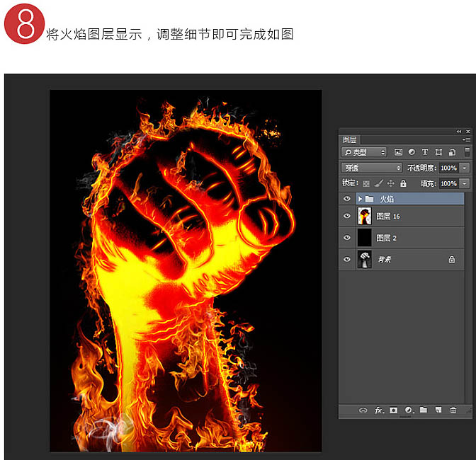
Task: Add a layer style with fx icon
Action: pyautogui.click(x=379, y=410)
